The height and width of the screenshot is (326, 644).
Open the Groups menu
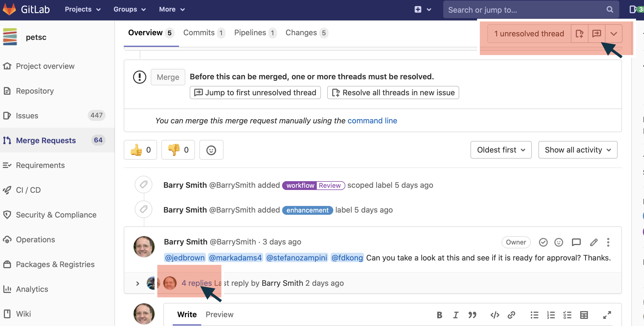click(130, 9)
